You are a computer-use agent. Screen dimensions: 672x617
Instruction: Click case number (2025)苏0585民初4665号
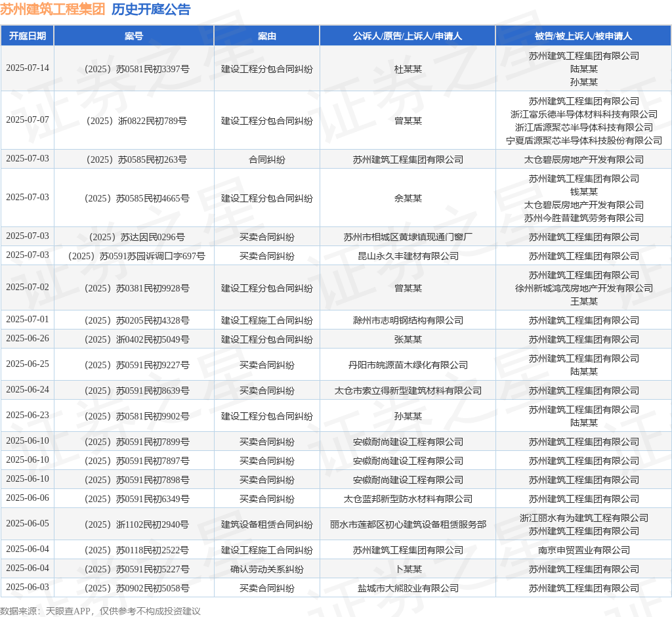[x=136, y=198]
